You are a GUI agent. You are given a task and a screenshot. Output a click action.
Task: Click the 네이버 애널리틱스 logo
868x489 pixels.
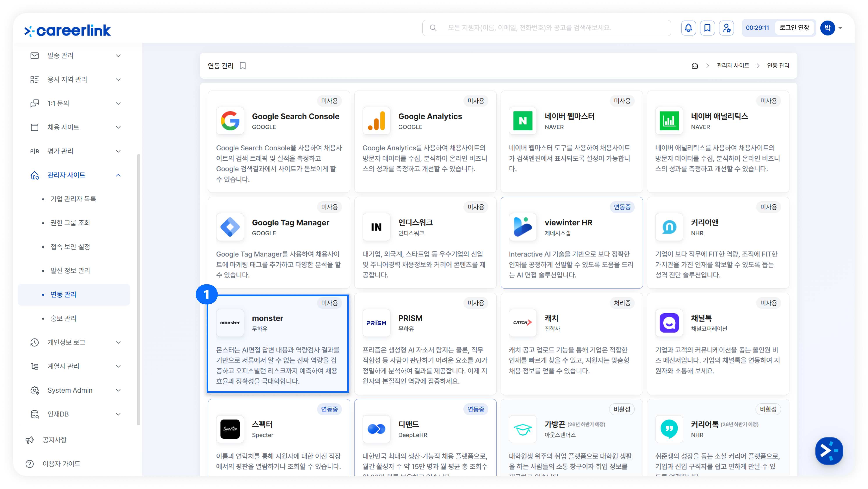(669, 121)
